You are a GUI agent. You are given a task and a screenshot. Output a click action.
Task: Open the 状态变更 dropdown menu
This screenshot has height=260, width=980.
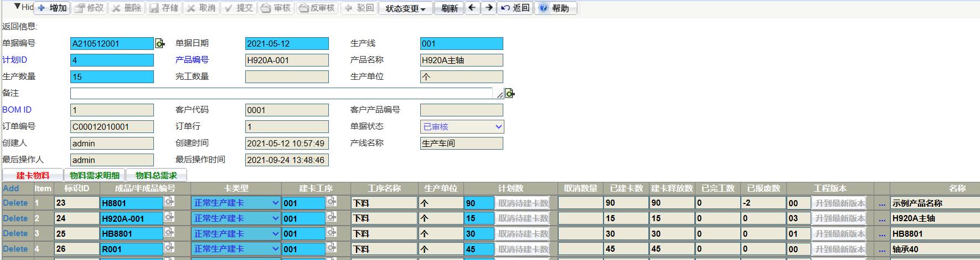point(405,8)
